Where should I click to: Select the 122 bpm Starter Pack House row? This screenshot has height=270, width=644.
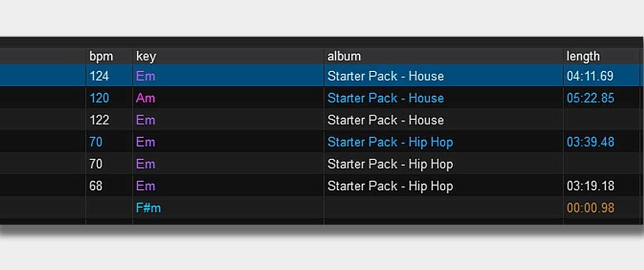tap(322, 120)
